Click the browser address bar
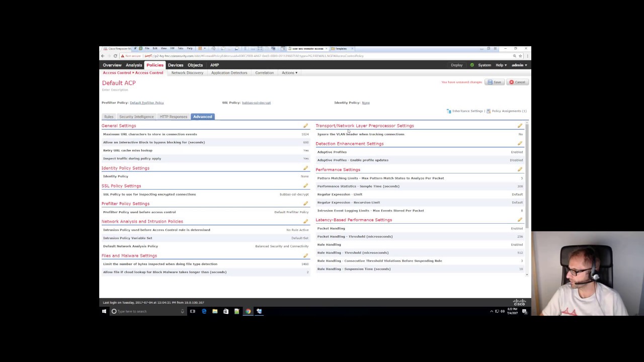 (322, 56)
